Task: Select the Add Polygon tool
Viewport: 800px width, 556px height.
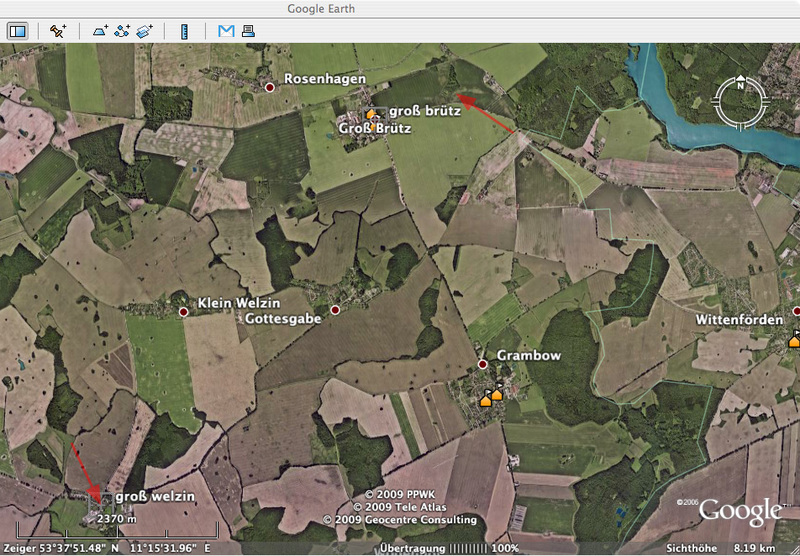Action: pos(100,31)
